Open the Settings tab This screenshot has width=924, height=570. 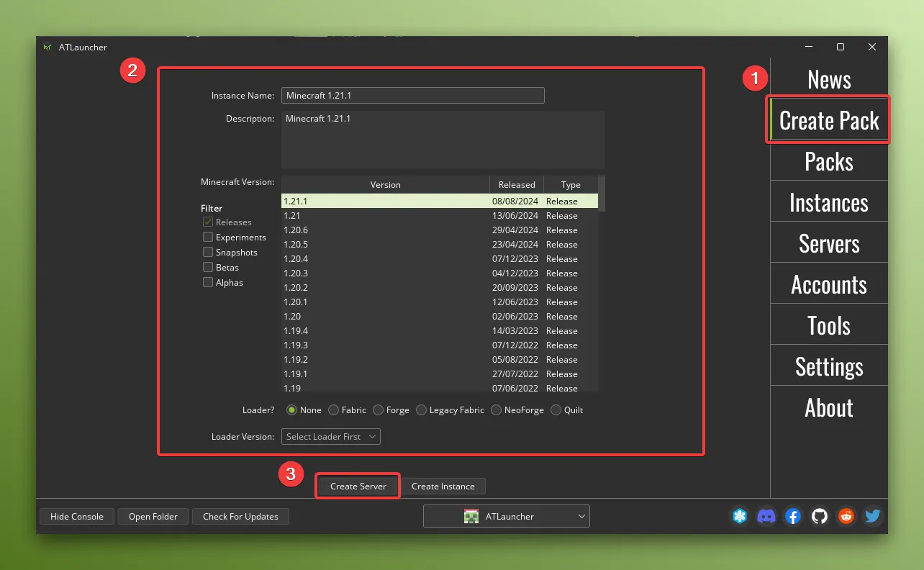[828, 366]
